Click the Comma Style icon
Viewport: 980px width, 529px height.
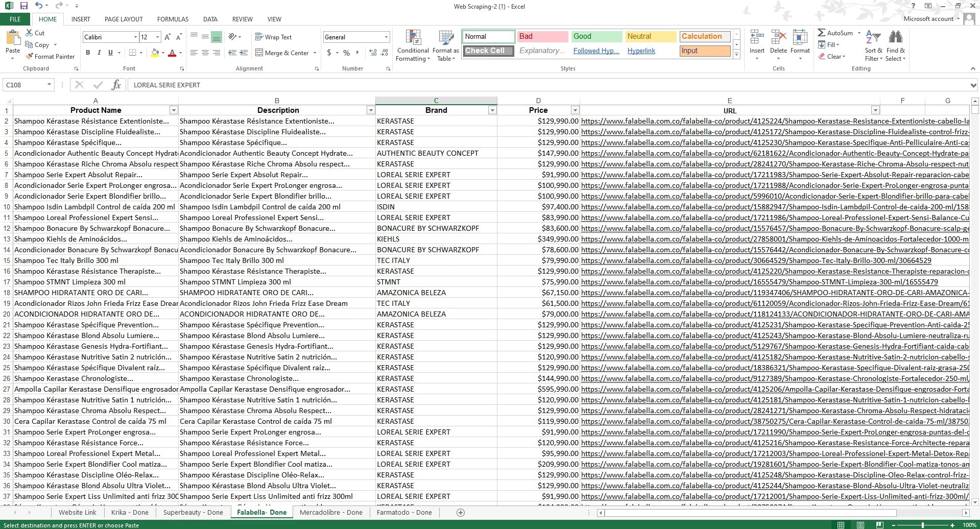point(357,53)
